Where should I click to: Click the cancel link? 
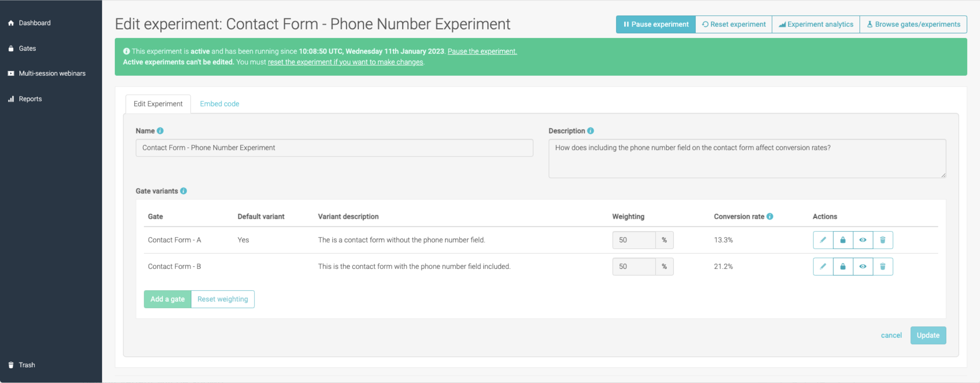pyautogui.click(x=891, y=336)
